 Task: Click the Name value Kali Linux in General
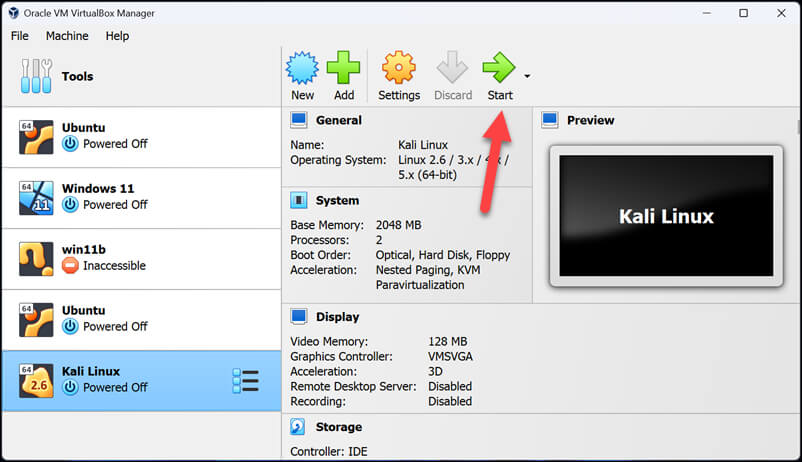point(423,145)
